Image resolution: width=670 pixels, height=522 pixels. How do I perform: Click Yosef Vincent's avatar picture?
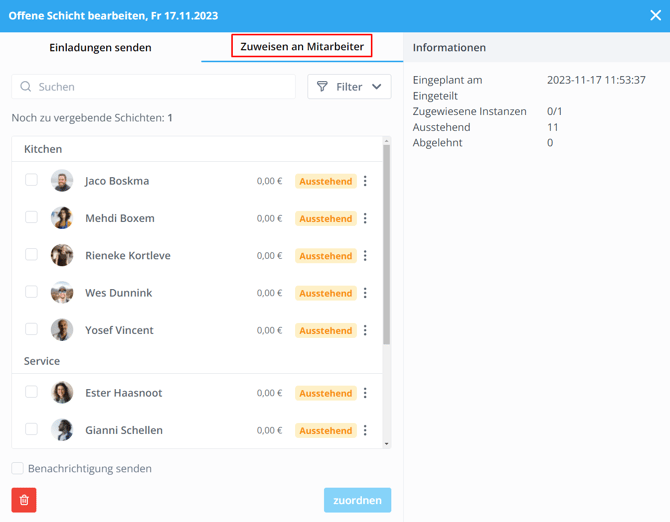point(62,330)
